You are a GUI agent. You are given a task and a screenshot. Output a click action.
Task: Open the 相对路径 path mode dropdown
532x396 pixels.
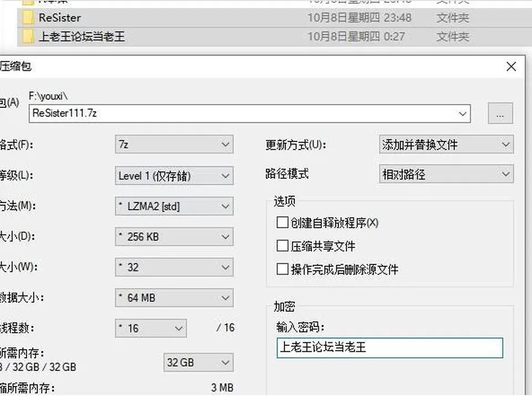point(446,174)
